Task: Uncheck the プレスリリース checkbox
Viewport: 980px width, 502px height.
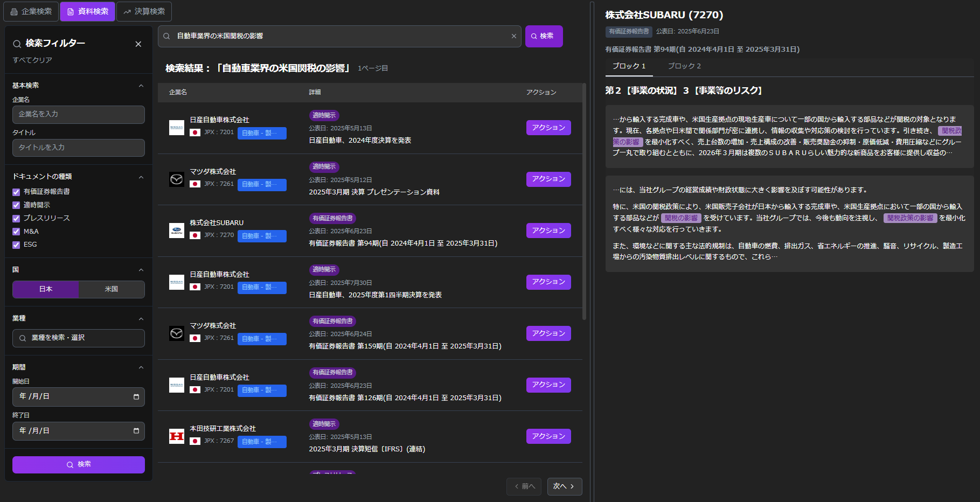Action: point(16,218)
